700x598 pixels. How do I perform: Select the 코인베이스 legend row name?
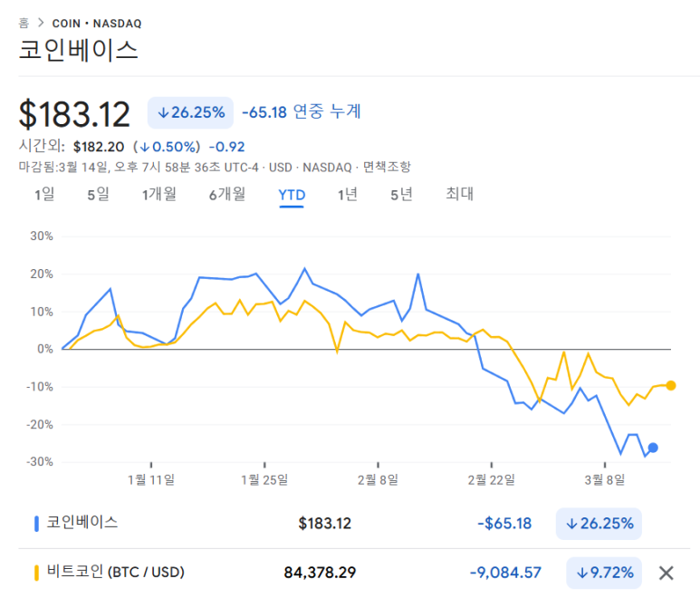(82, 522)
